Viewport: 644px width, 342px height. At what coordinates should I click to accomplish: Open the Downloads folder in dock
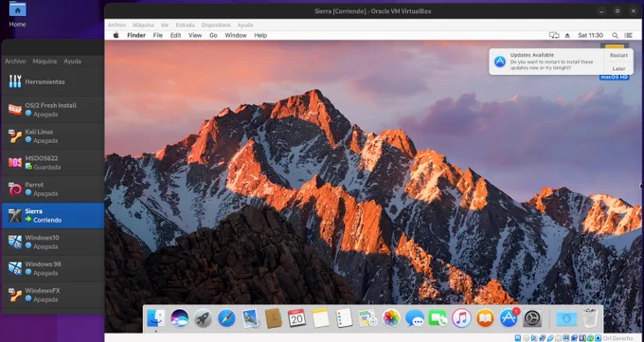(x=566, y=318)
